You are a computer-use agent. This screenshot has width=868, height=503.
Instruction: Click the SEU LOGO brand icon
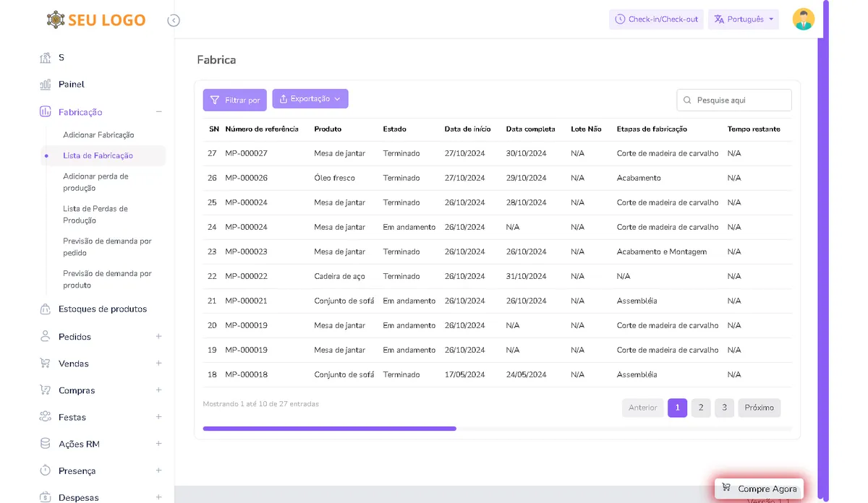point(56,20)
